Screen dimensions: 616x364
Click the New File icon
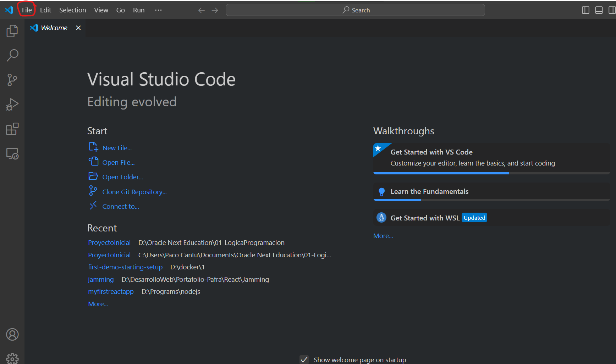(93, 147)
